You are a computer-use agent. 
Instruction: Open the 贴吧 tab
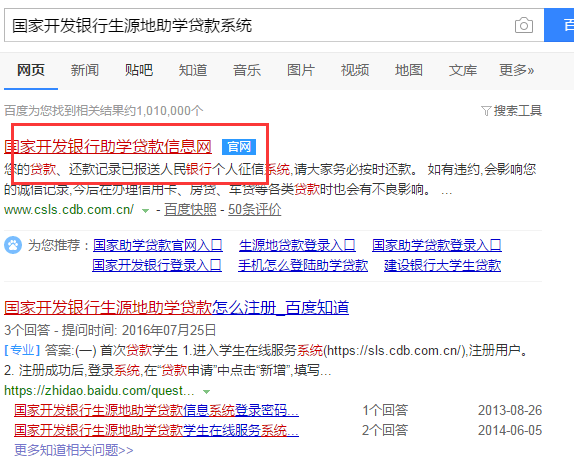[139, 70]
